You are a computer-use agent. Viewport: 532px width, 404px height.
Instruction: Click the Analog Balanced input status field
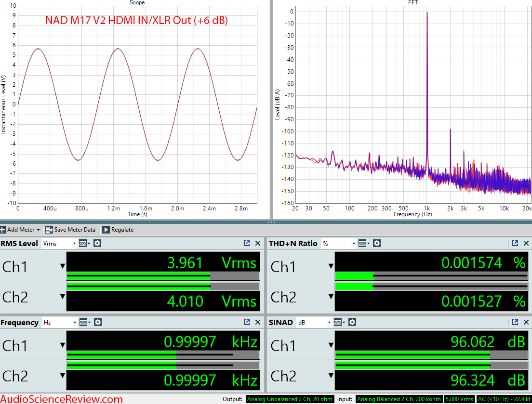tap(399, 399)
